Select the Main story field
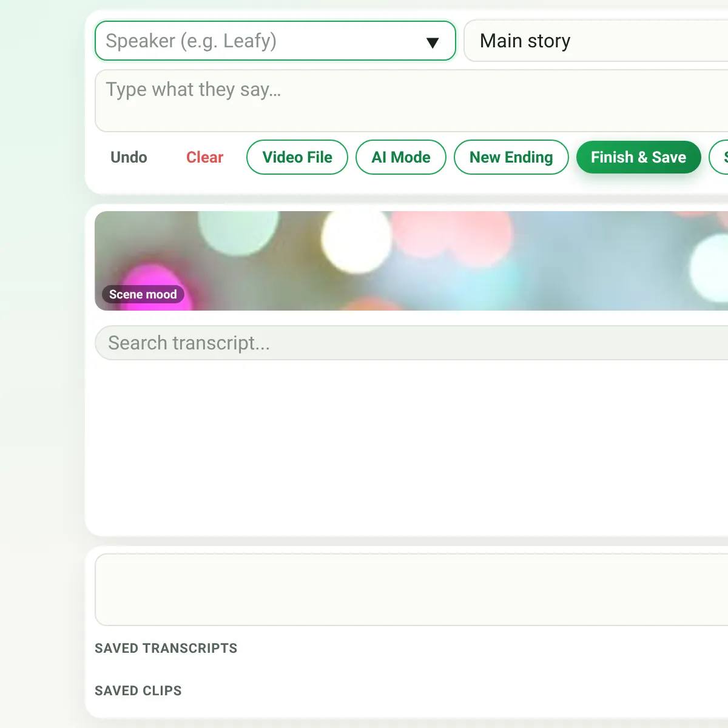Screen dimensions: 728x728 [x=596, y=41]
